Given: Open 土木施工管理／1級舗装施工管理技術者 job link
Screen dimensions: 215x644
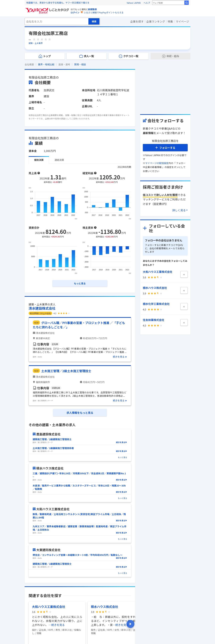Looking at the screenshot, I should coord(53,448).
